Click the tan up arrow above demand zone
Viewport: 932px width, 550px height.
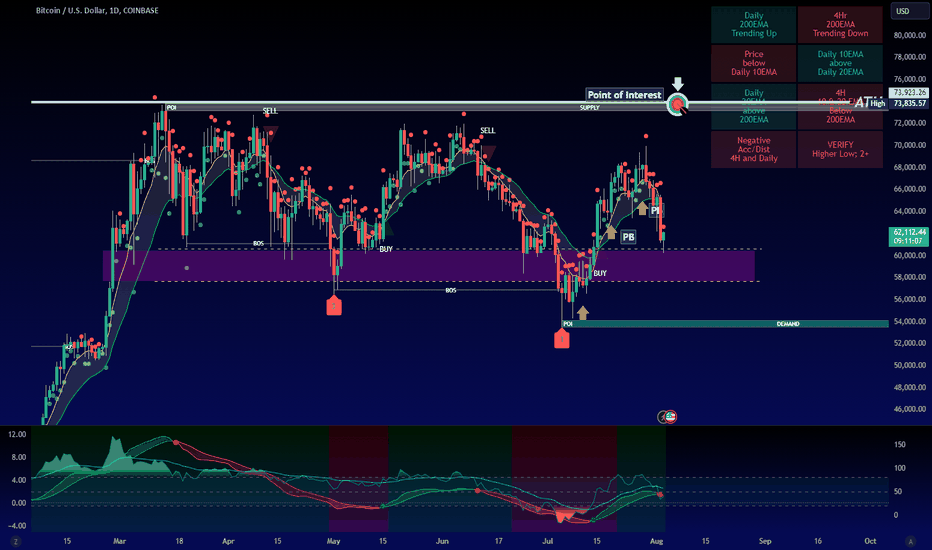coord(582,313)
